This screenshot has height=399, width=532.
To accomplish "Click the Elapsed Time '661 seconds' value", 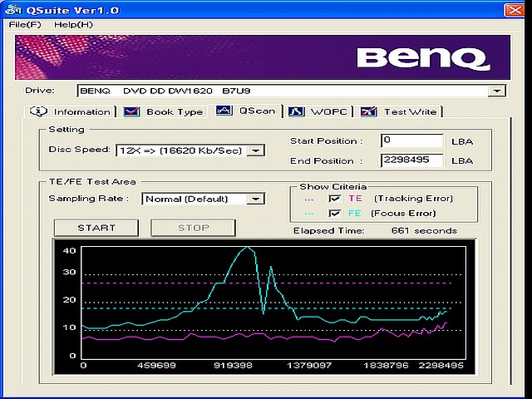I will coord(424,231).
